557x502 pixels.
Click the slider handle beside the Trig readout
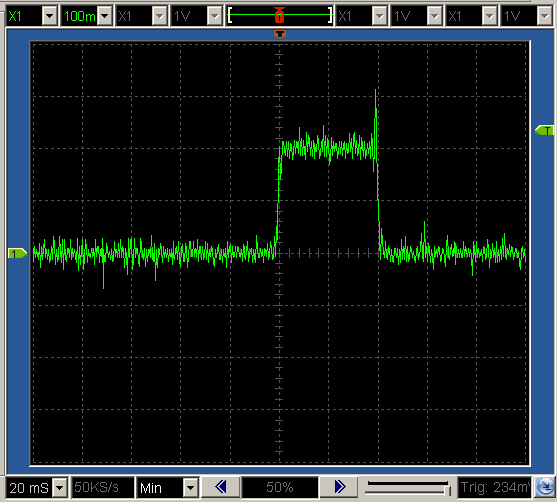click(x=448, y=491)
